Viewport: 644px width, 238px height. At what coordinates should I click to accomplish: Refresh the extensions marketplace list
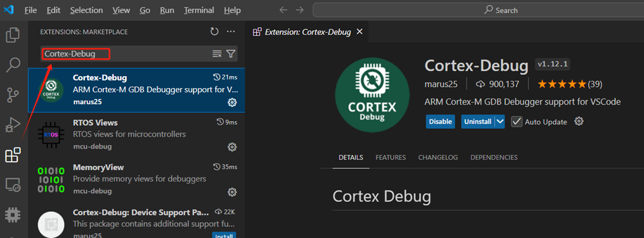(214, 32)
